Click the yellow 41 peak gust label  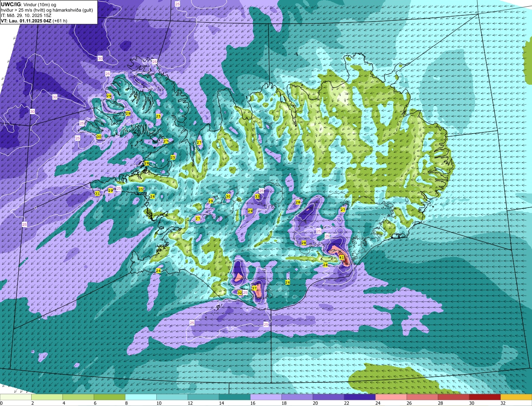click(342, 257)
